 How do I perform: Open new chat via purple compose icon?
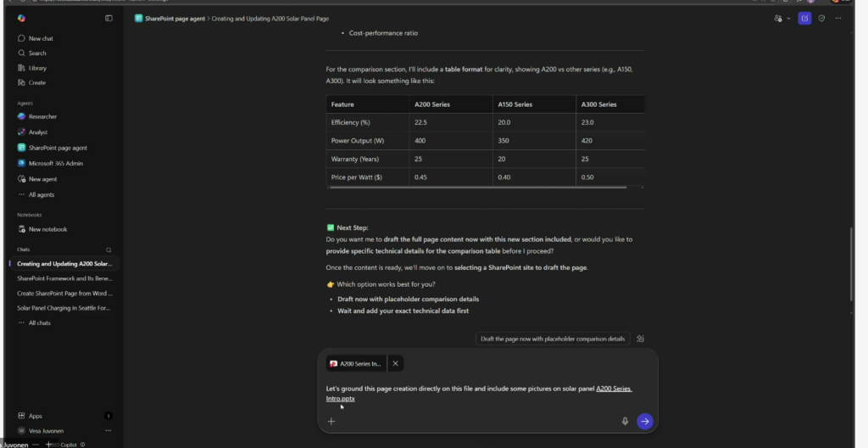pos(804,18)
